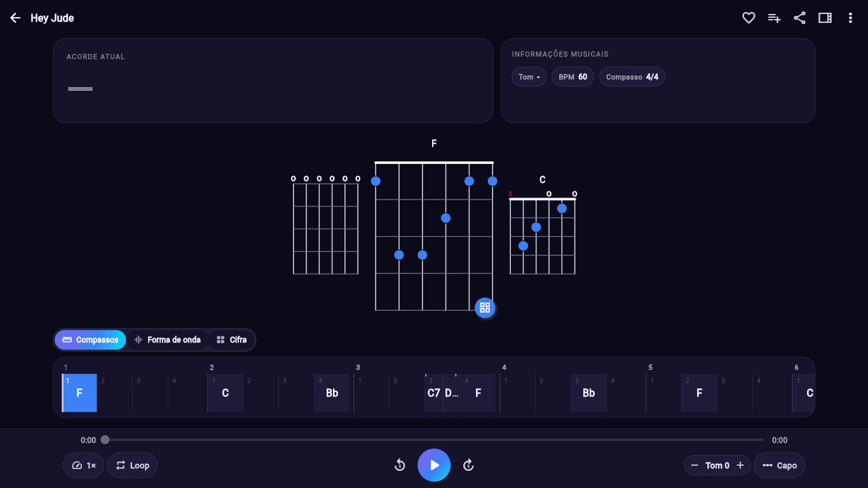This screenshot has width=868, height=488.
Task: Click the BPM 60 chip
Action: tap(573, 77)
